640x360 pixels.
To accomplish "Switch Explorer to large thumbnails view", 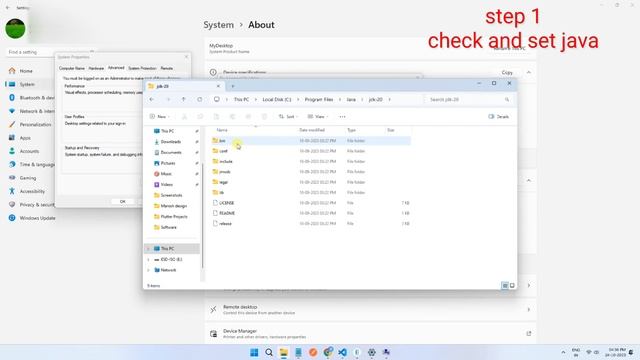I will [512, 286].
